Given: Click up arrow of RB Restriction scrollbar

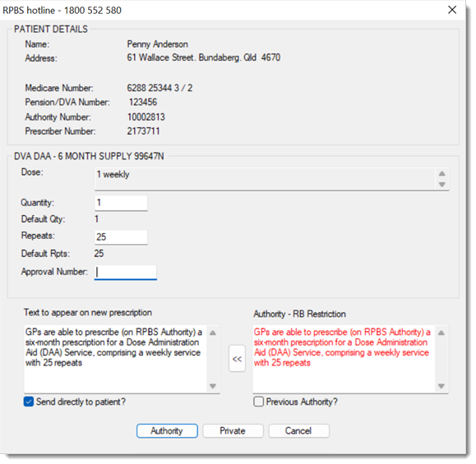Looking at the screenshot, I should (441, 333).
